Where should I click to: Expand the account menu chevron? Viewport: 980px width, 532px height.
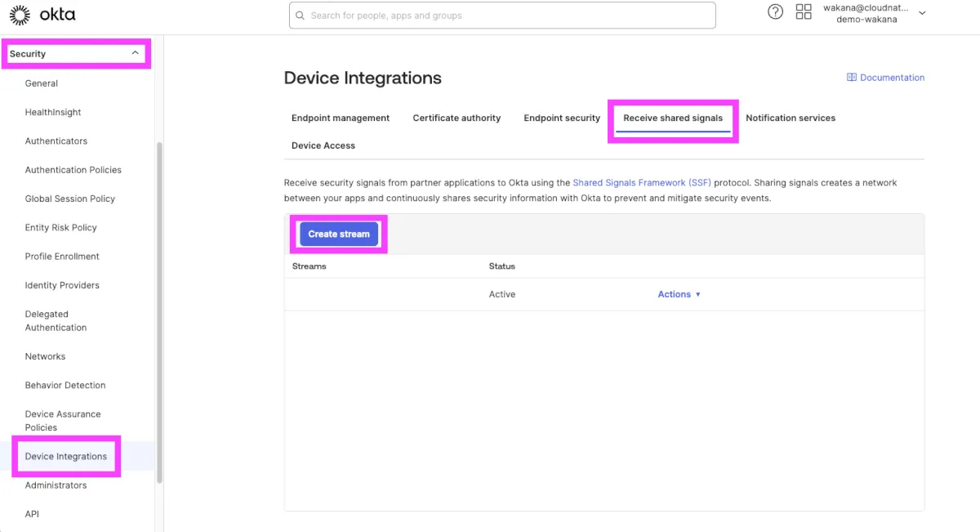922,13
